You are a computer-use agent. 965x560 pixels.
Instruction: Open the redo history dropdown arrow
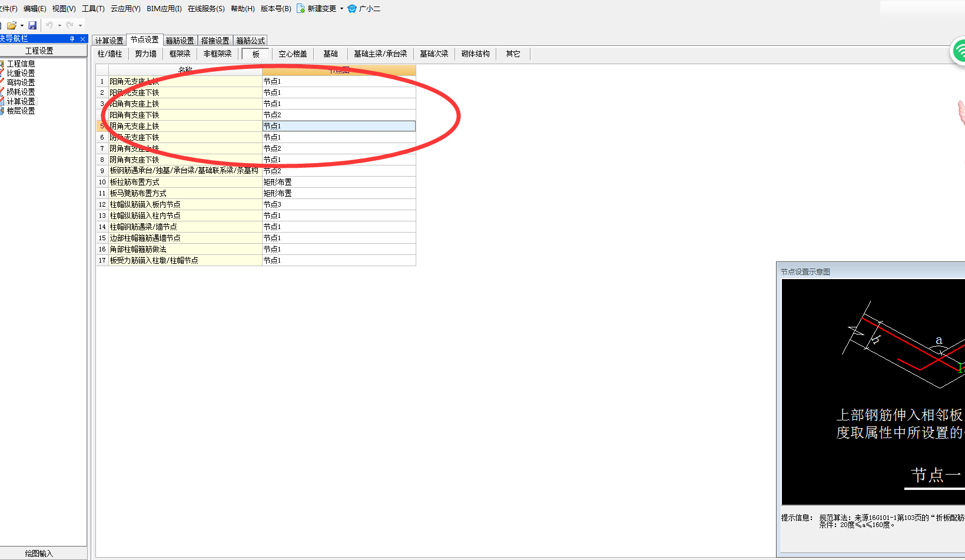coord(80,25)
